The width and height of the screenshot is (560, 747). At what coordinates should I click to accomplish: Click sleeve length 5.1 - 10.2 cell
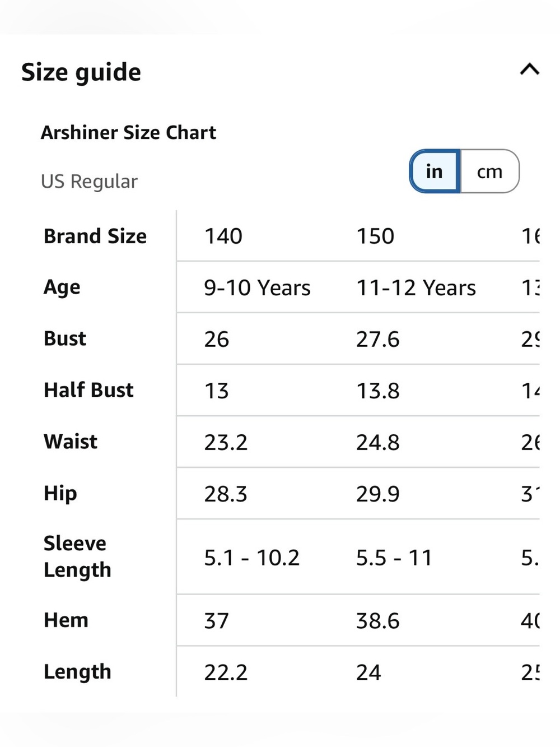251,558
